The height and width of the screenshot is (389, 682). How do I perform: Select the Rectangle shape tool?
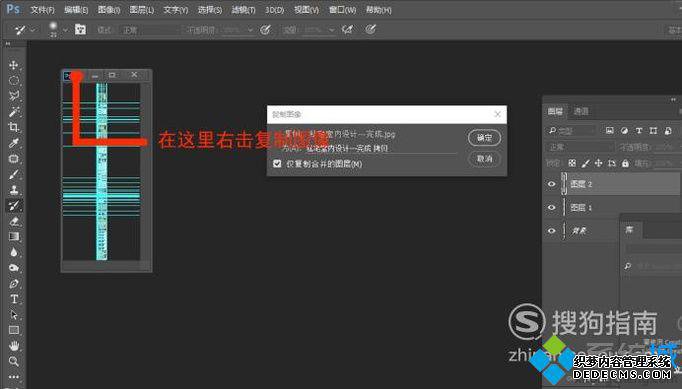(13, 330)
